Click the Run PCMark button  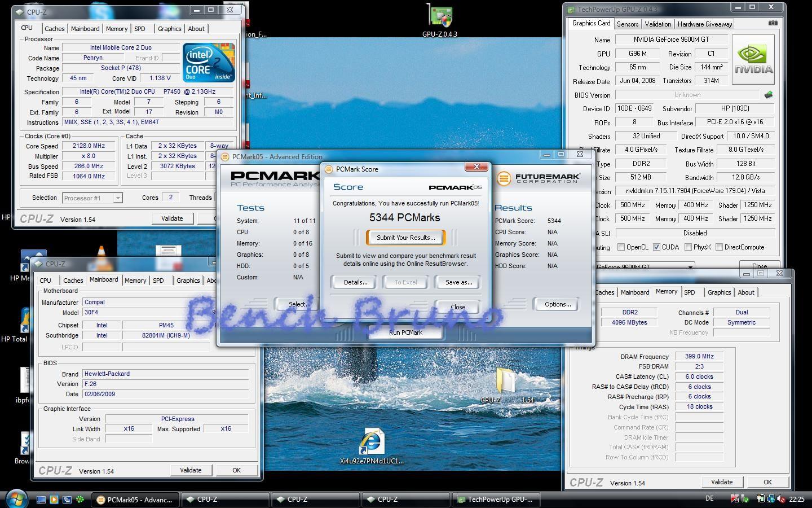pos(405,332)
